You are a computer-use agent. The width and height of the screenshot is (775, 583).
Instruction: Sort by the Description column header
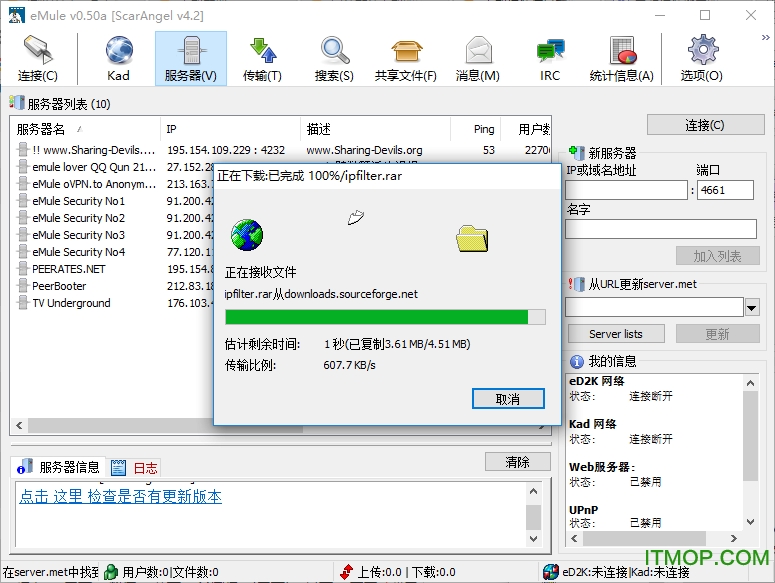pyautogui.click(x=376, y=129)
